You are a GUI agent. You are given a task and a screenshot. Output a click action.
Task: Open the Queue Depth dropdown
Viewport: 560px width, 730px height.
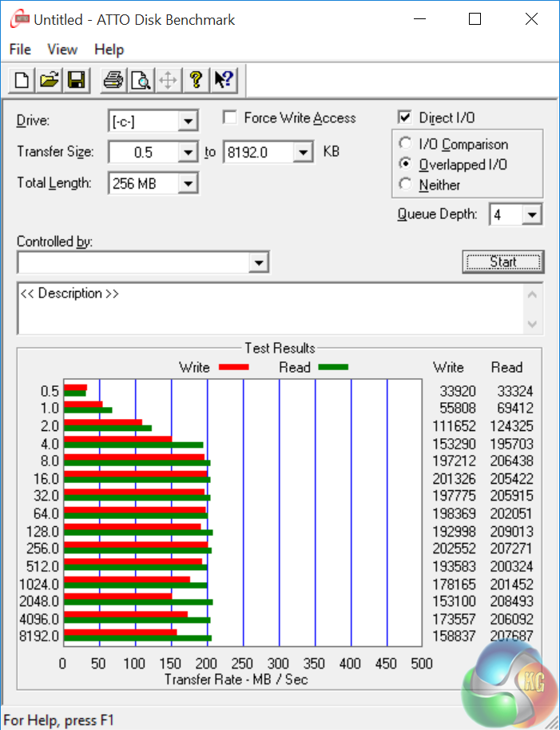coord(531,214)
